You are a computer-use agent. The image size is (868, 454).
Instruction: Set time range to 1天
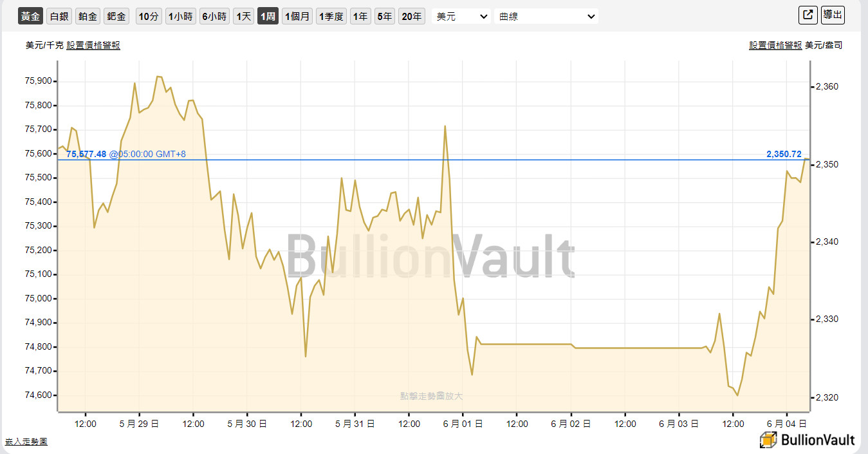pos(243,16)
